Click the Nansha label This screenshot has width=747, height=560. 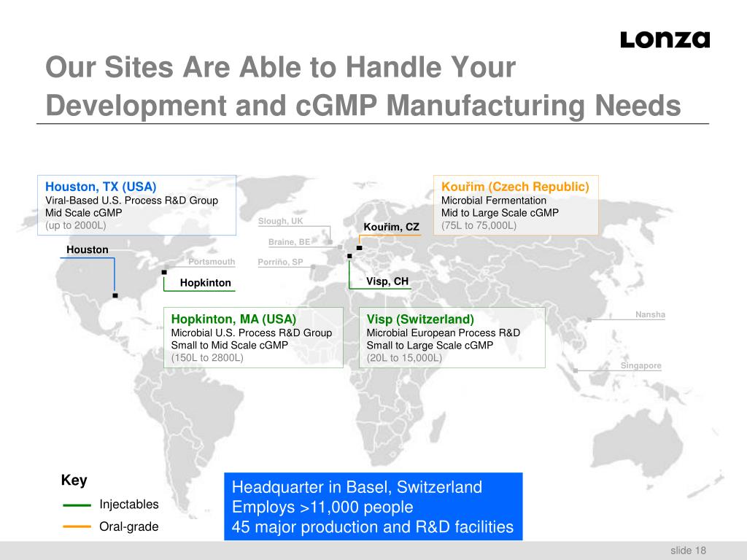coord(650,314)
